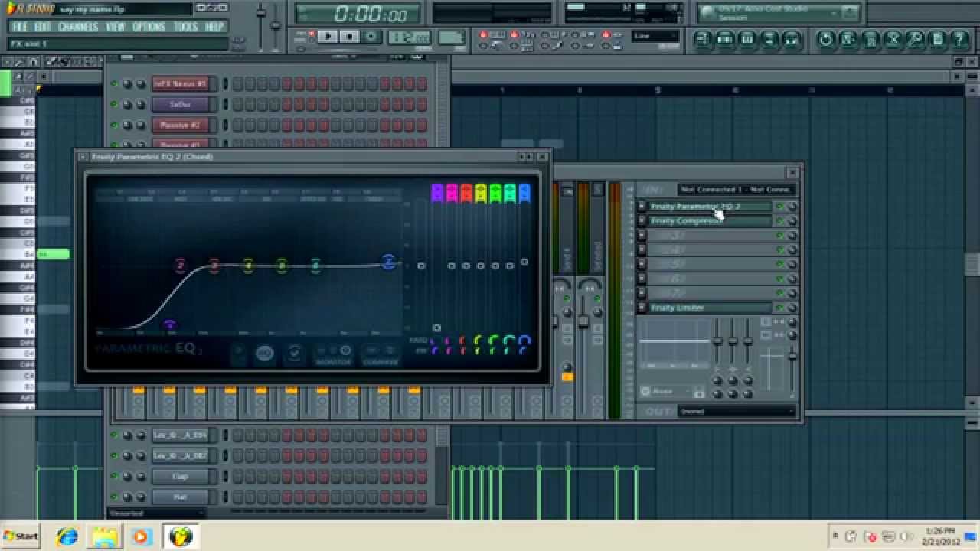The image size is (980, 551).
Task: Show the step sequencer from toolbar
Action: (724, 39)
